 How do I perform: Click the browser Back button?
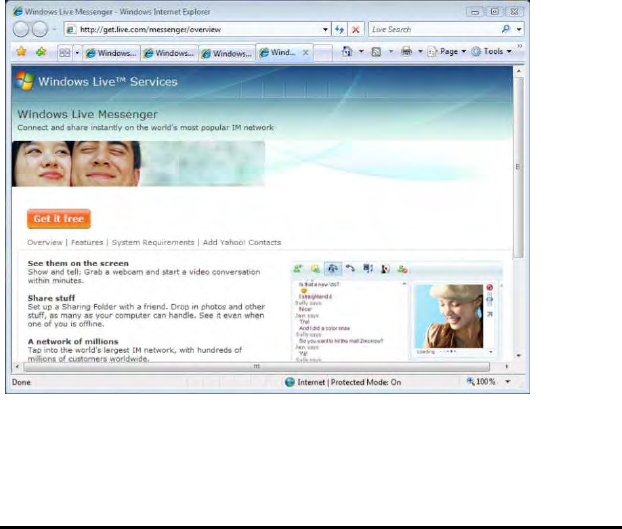(21, 29)
